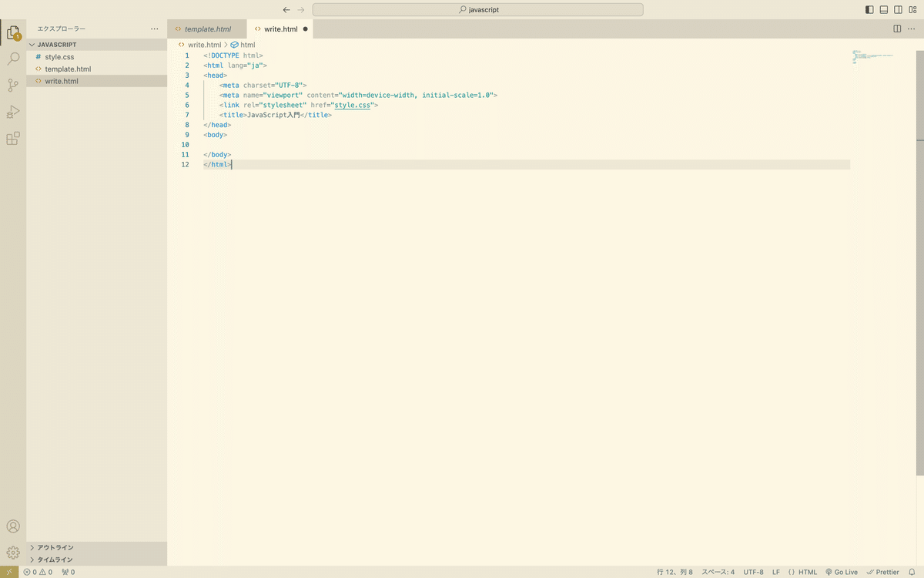This screenshot has width=924, height=578.
Task: Click the <!DOCTYPE html> line
Action: (x=233, y=55)
